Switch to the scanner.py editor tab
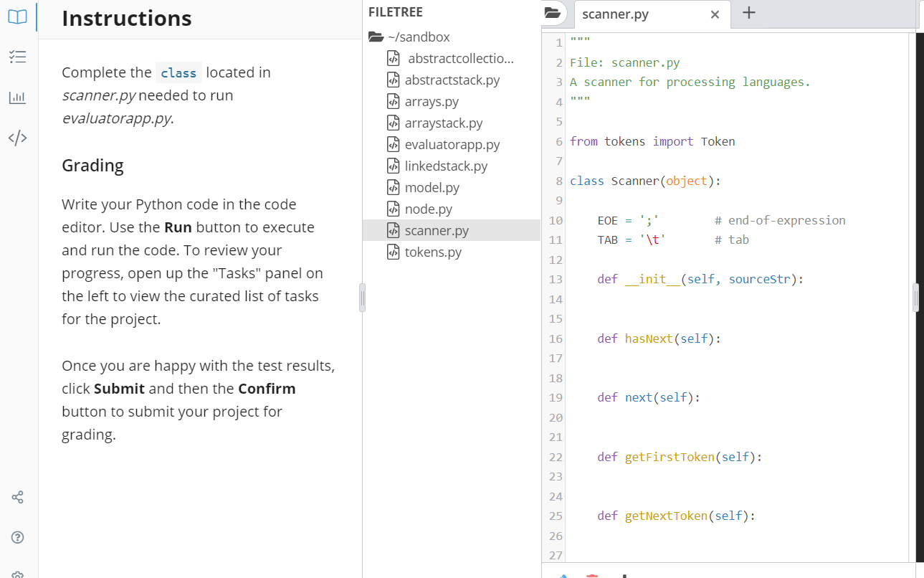 click(614, 14)
